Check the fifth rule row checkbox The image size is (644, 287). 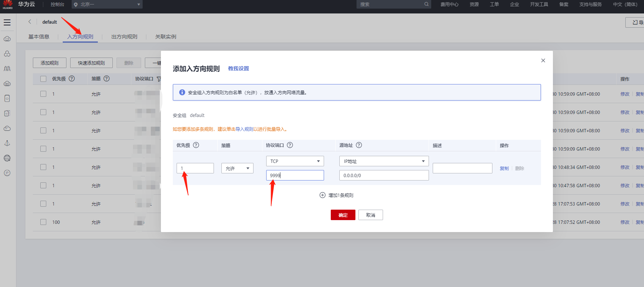(x=43, y=167)
